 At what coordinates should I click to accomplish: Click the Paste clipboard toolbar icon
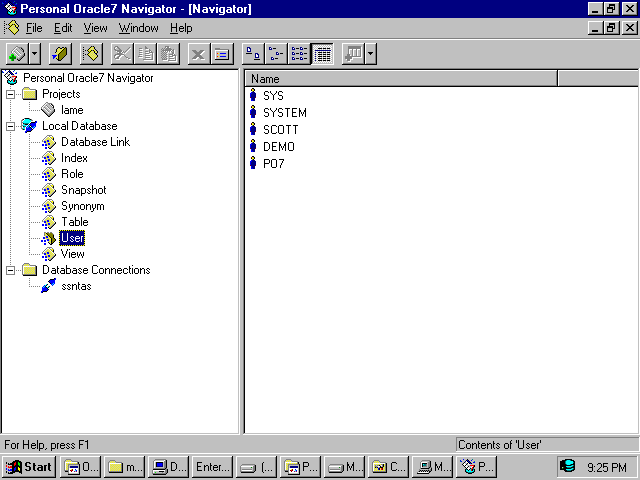168,53
